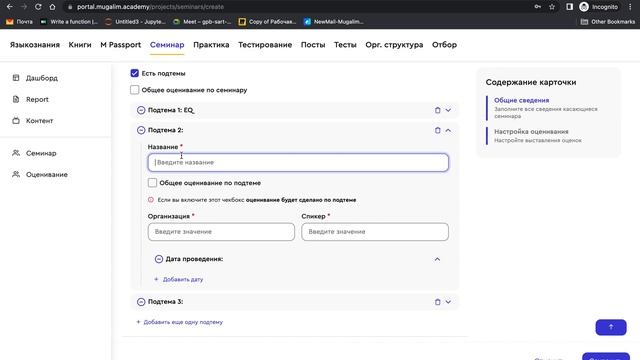Open Отбор tab
Screen dimensions: 640x360
pos(444,45)
